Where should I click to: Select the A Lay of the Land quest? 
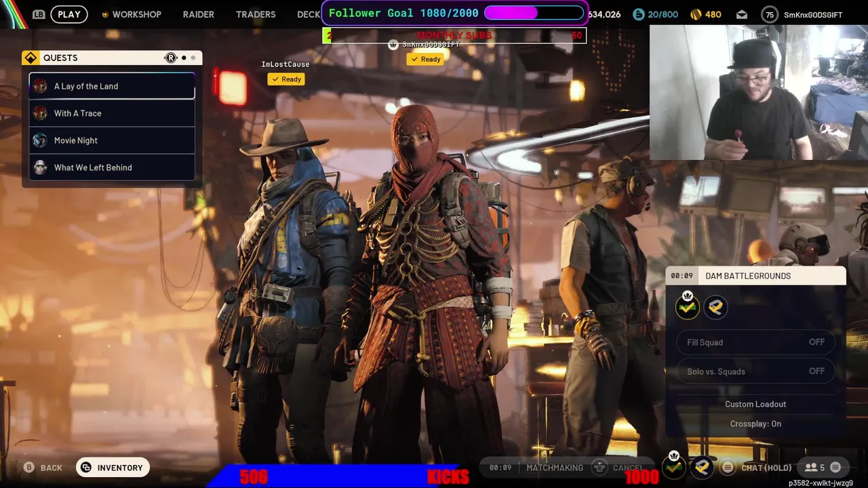click(x=112, y=86)
